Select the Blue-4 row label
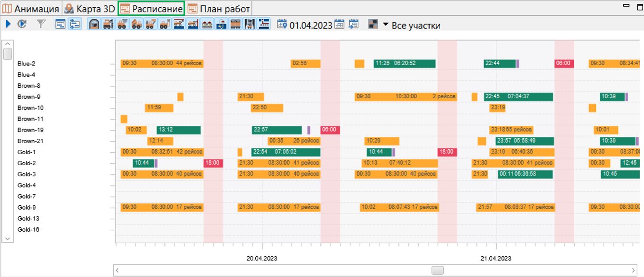The width and height of the screenshot is (644, 277). (x=26, y=75)
